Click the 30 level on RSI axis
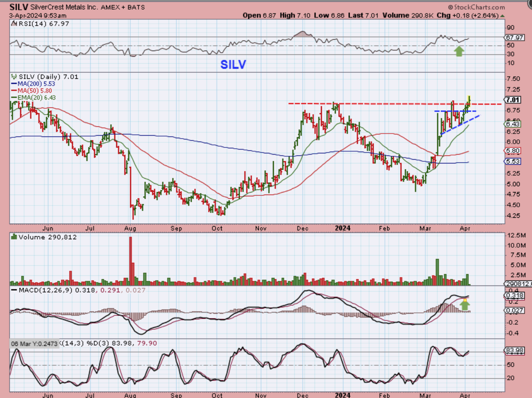Image resolution: width=532 pixels, height=398 pixels. (x=511, y=54)
